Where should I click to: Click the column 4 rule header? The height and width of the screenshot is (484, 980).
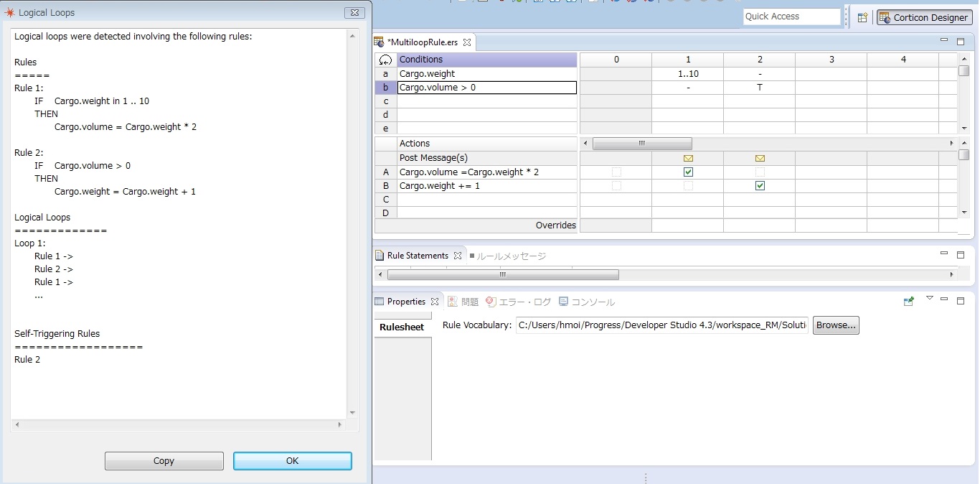(x=903, y=60)
